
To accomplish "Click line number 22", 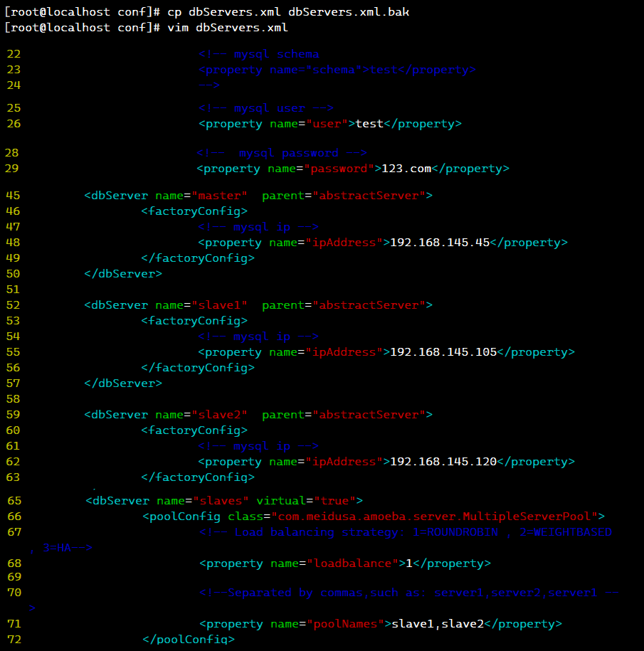I will (x=14, y=54).
